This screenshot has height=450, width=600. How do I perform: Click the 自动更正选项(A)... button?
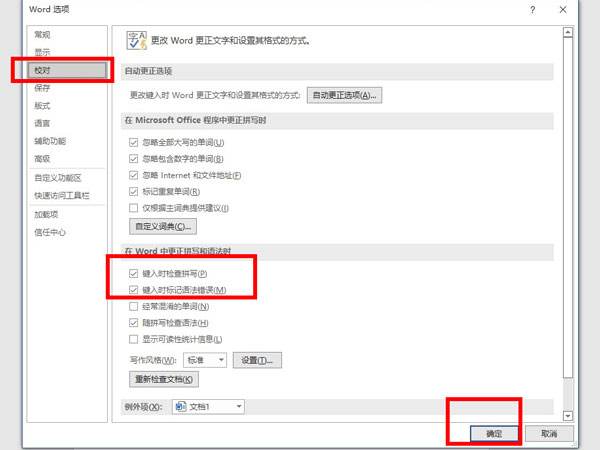[x=344, y=95]
